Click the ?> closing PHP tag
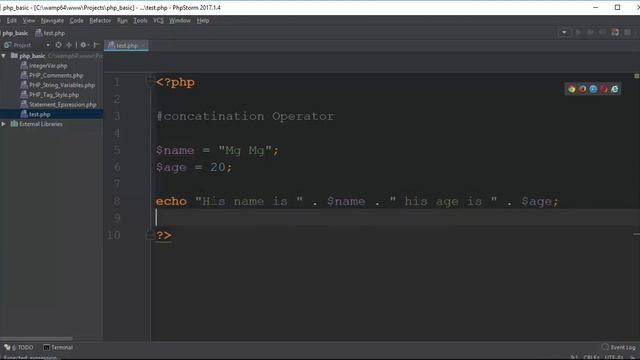The width and height of the screenshot is (640, 360). pos(164,236)
